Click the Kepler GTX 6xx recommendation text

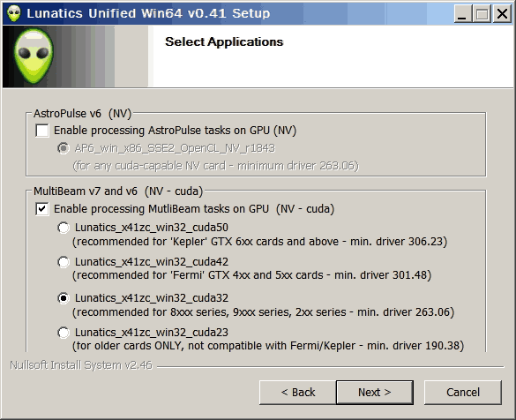click(x=259, y=242)
